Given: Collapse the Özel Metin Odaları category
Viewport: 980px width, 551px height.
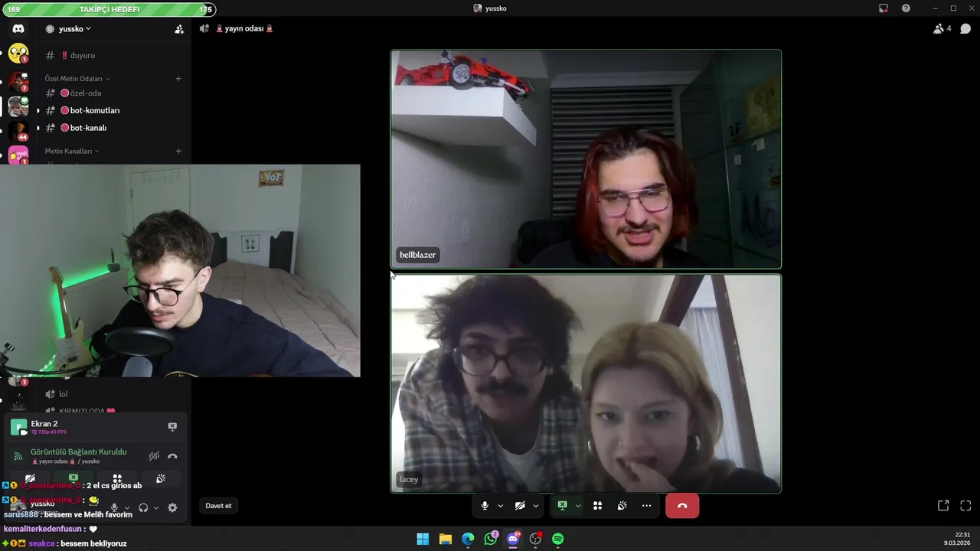Looking at the screenshot, I should point(77,78).
